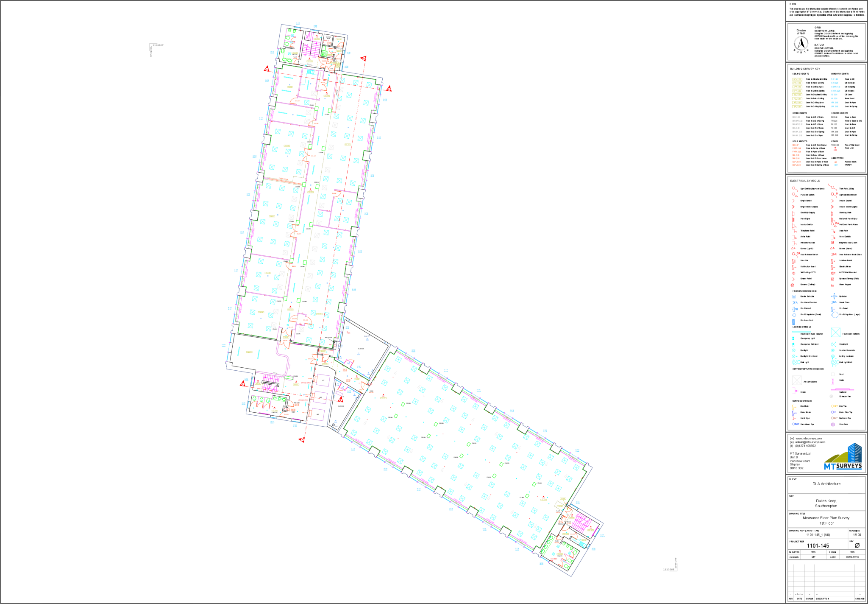Select the Air Con 600mm legend symbol
Viewport: 868px width, 604px height.
[x=797, y=380]
